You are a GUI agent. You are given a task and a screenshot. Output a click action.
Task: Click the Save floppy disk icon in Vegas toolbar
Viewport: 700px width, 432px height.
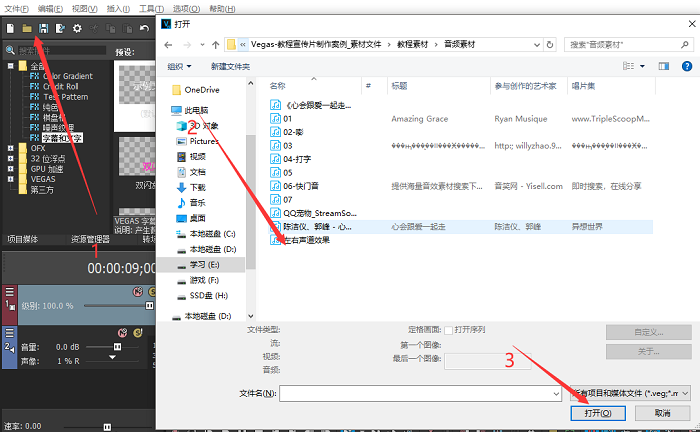click(x=43, y=29)
